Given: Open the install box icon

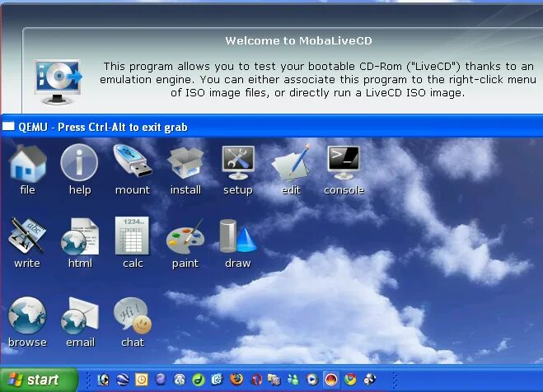Looking at the screenshot, I should tap(185, 164).
